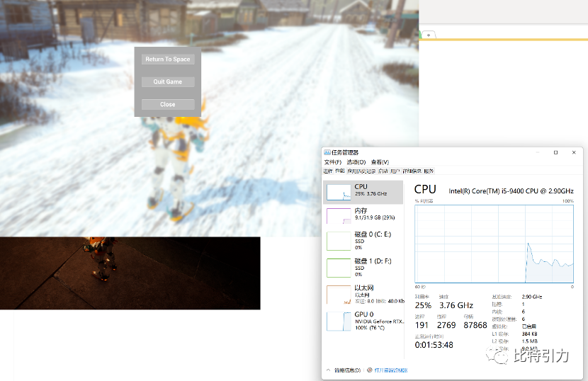Switch to the 启动 startup tab
Viewport: 588px width, 381px height.
(383, 171)
